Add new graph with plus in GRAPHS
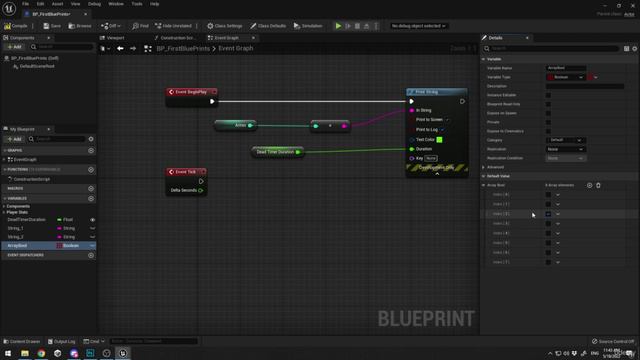The width and height of the screenshot is (640, 360). (x=91, y=151)
